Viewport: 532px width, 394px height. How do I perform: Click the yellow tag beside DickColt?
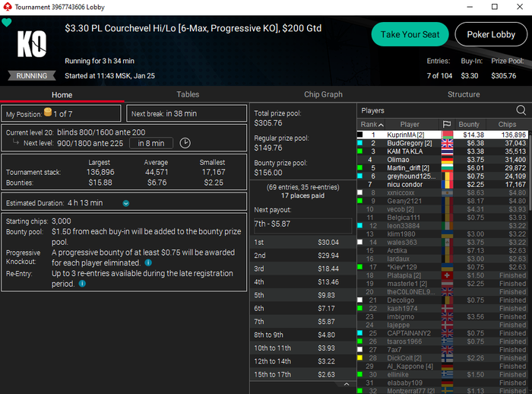click(x=359, y=357)
